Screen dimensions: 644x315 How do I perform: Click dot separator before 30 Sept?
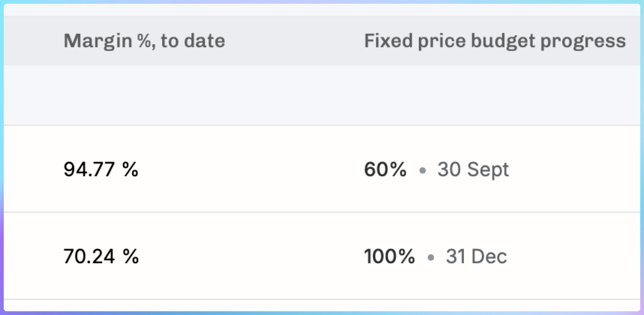pos(423,171)
